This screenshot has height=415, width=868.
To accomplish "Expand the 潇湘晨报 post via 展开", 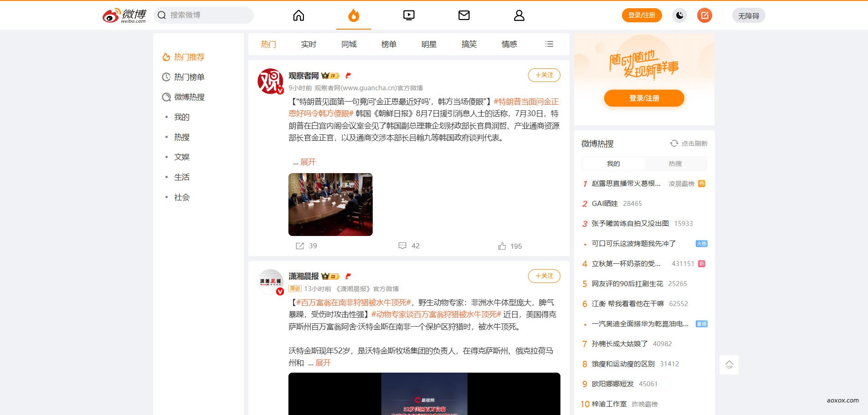I will (324, 363).
